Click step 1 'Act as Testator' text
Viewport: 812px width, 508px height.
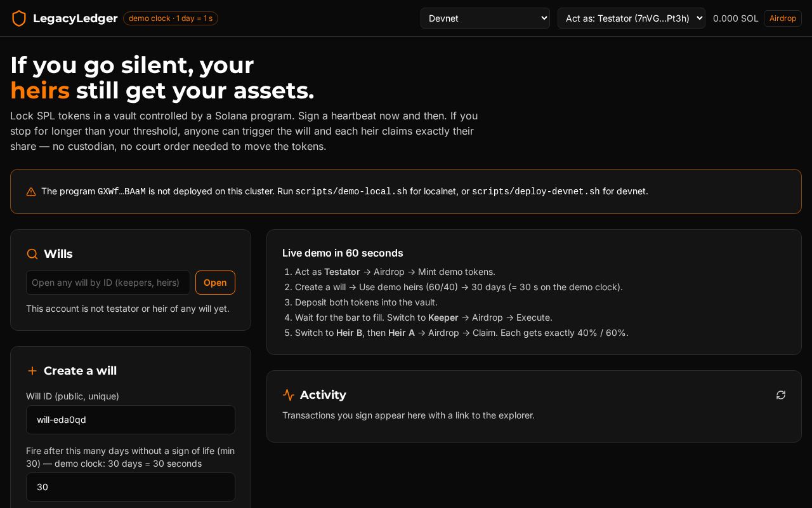395,272
